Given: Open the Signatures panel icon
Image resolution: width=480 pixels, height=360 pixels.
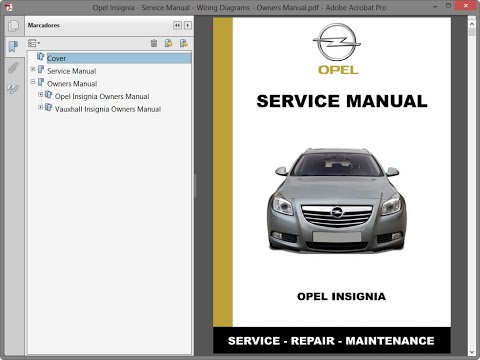Looking at the screenshot, I should 13,89.
